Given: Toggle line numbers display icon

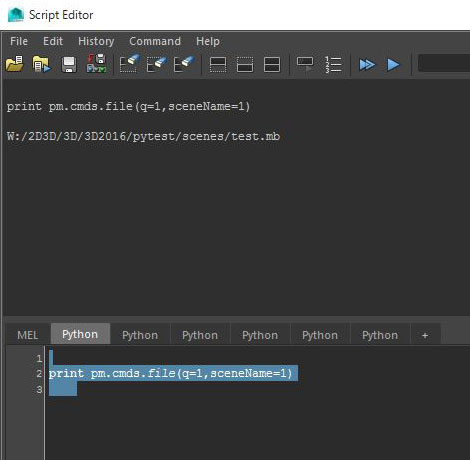Looking at the screenshot, I should click(333, 64).
